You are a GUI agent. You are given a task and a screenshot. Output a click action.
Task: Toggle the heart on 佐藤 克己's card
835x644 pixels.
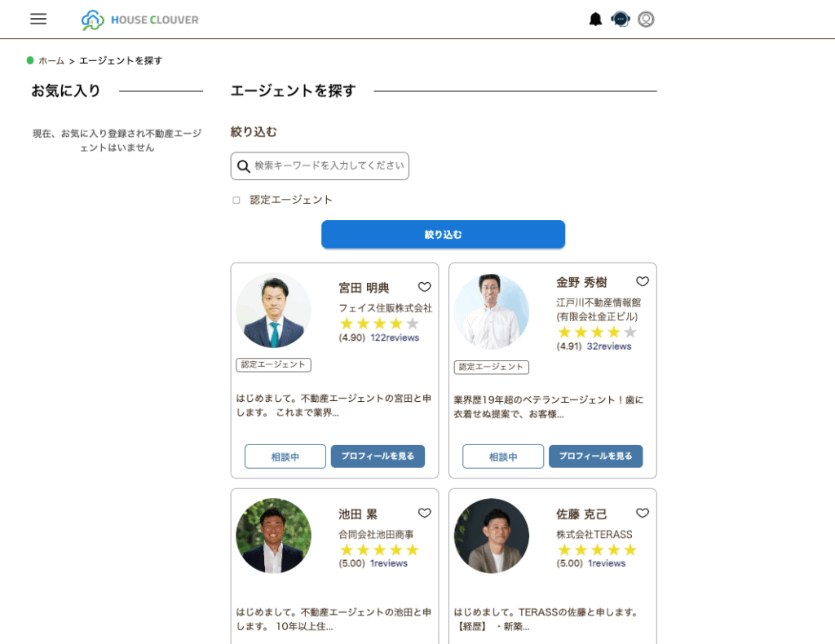[643, 514]
